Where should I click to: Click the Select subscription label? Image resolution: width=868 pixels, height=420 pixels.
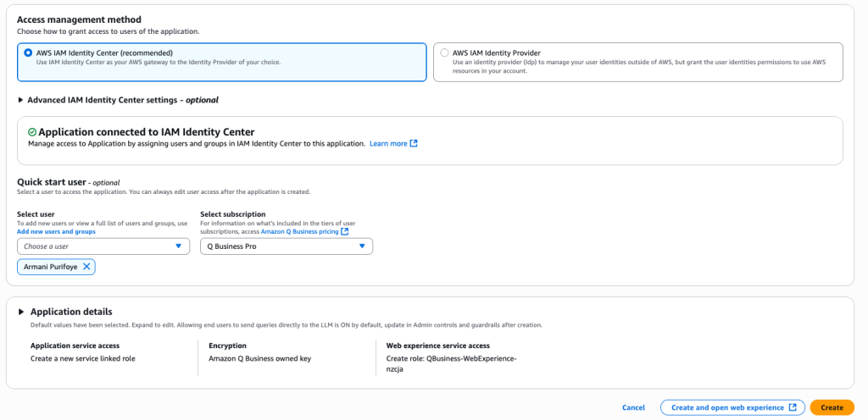[x=233, y=214]
